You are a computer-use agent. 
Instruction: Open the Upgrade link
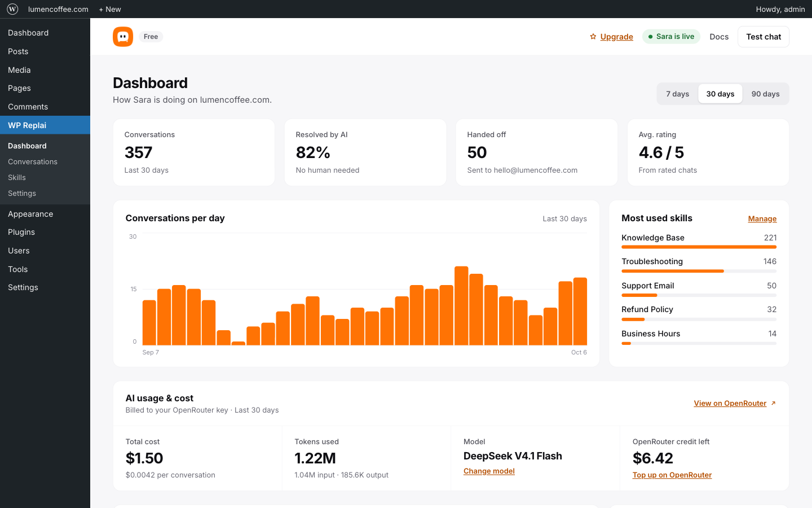(x=616, y=37)
